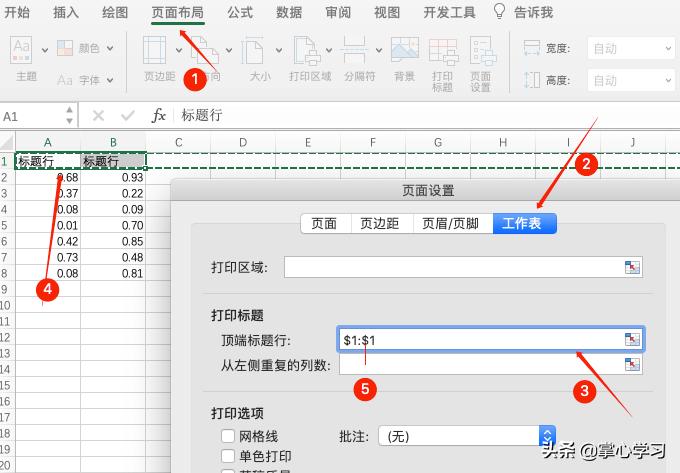
Task: Click range picker icon for 打印区域
Action: 632,267
